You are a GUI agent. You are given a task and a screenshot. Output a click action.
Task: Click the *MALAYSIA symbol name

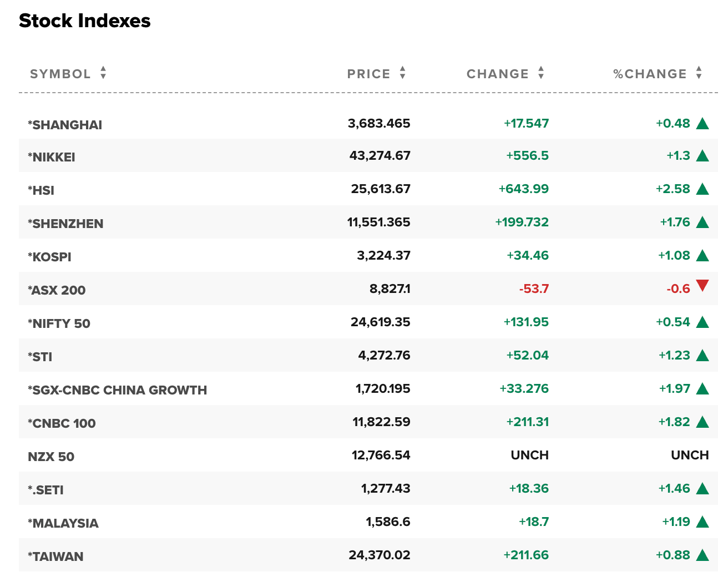pos(63,523)
